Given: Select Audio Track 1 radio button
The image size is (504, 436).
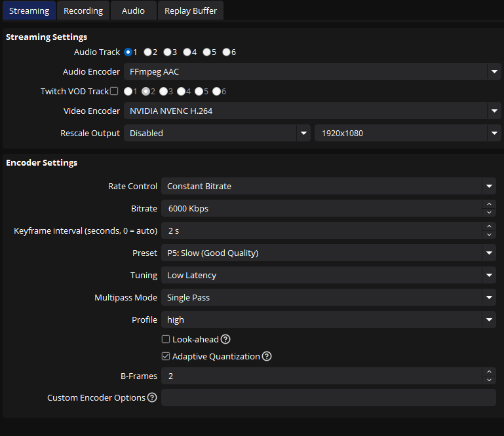Looking at the screenshot, I should coord(128,52).
